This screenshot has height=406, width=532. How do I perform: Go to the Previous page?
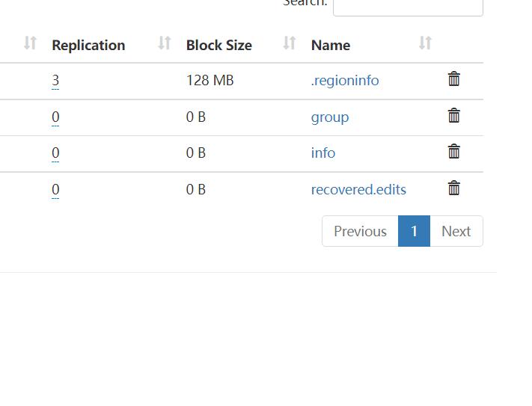[360, 231]
